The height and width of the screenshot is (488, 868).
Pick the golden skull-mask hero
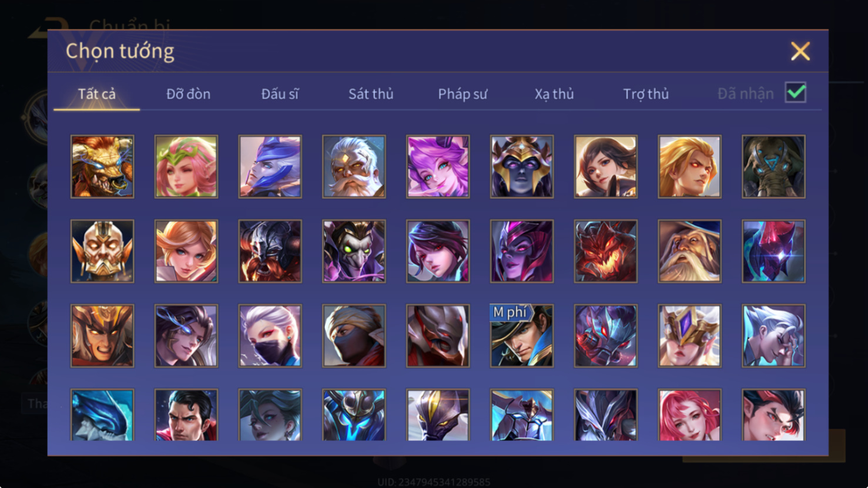coord(102,251)
